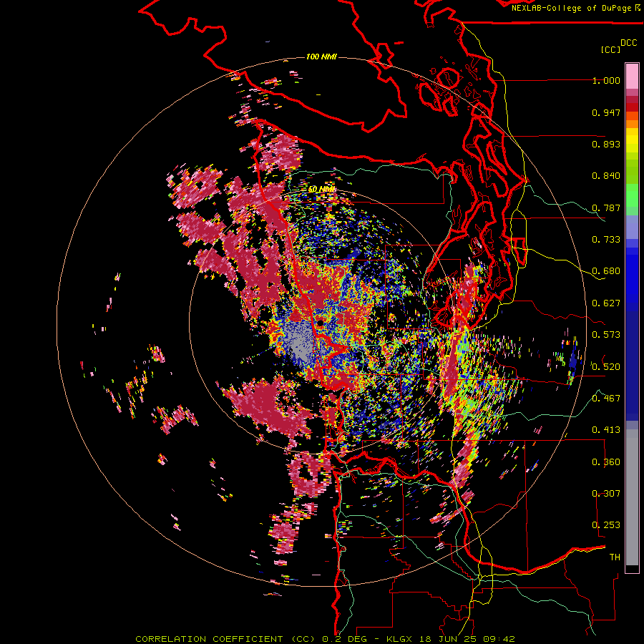Pick the gray low-value color bar segment
The height and width of the screenshot is (644, 644).
tap(632, 497)
